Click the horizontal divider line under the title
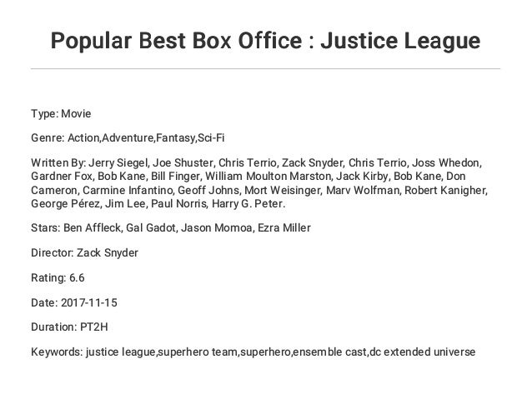This screenshot has width=532, height=399. click(265, 69)
